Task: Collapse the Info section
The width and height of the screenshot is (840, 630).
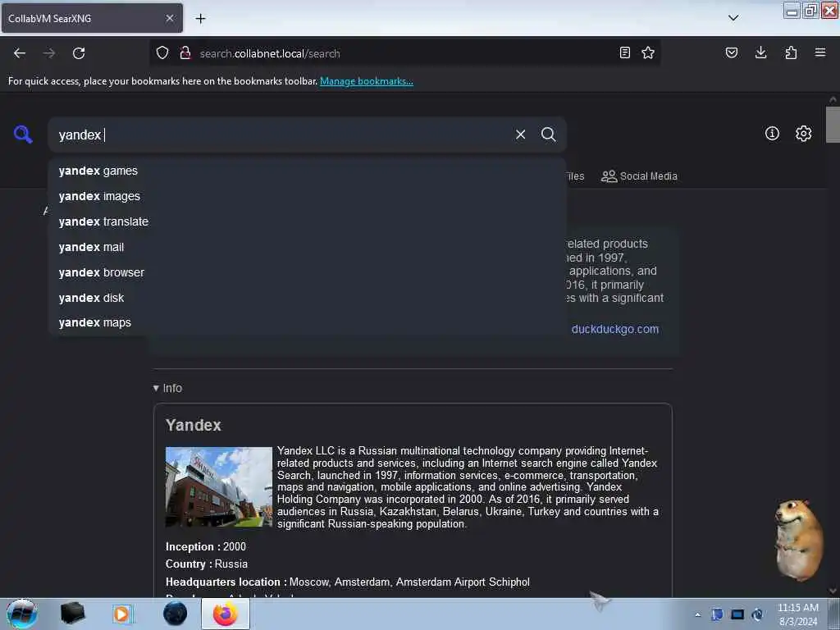Action: click(167, 388)
